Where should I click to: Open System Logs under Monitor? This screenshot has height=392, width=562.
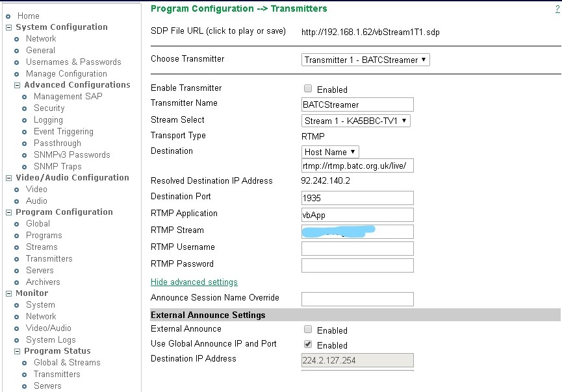coord(50,339)
